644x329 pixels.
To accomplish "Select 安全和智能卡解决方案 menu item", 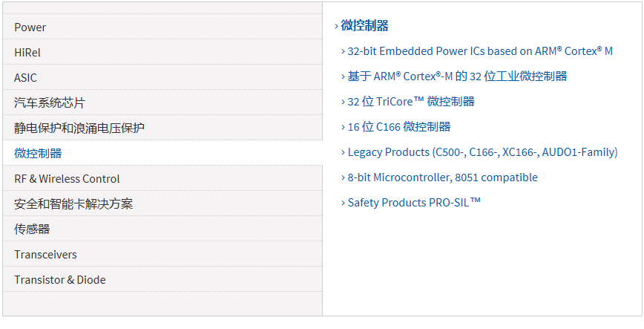I will coord(73,204).
